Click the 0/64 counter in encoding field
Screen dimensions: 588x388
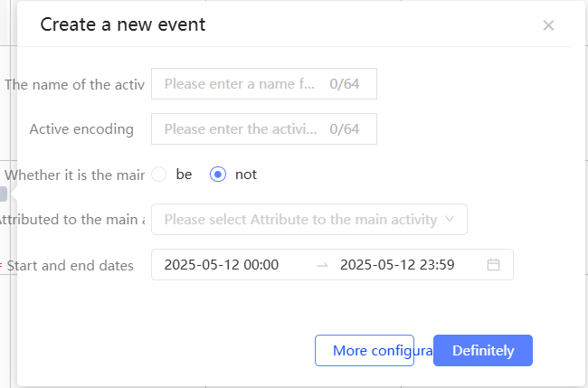(346, 129)
